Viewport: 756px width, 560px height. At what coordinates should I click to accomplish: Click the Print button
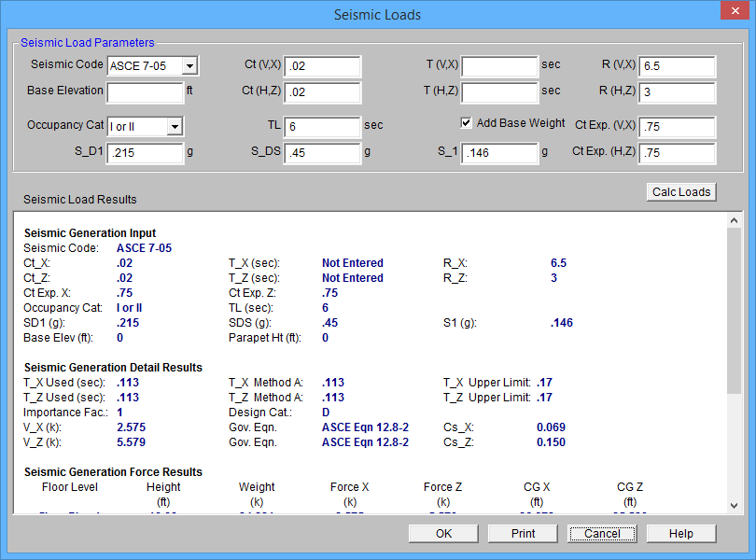[x=523, y=534]
